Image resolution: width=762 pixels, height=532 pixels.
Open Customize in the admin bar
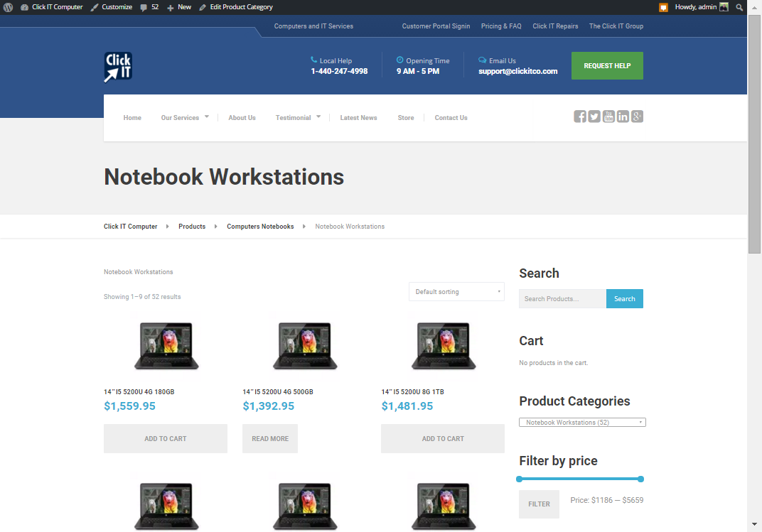tap(112, 7)
